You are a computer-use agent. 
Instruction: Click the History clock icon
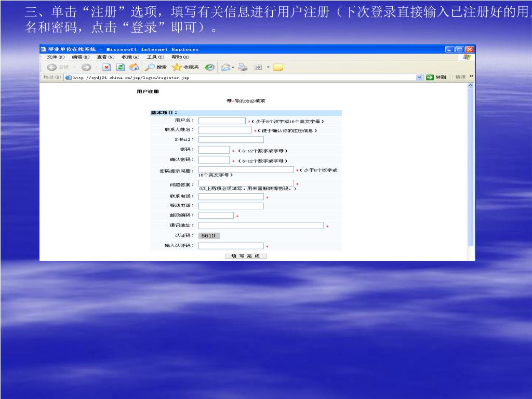click(x=210, y=67)
